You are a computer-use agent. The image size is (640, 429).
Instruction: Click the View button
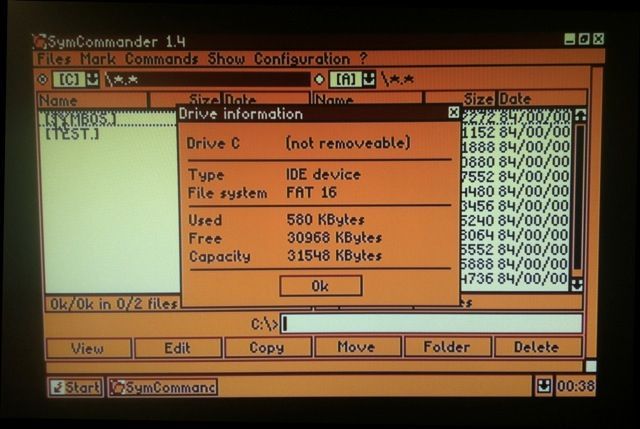click(88, 348)
